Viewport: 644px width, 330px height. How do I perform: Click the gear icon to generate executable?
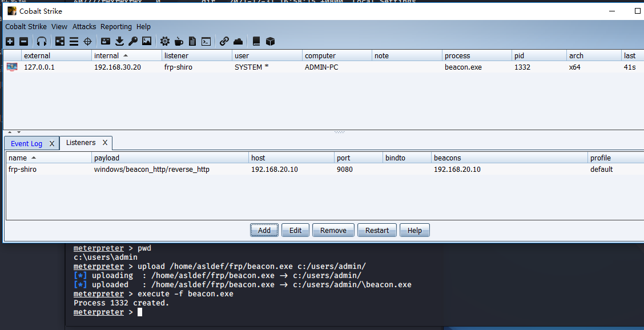click(x=164, y=41)
